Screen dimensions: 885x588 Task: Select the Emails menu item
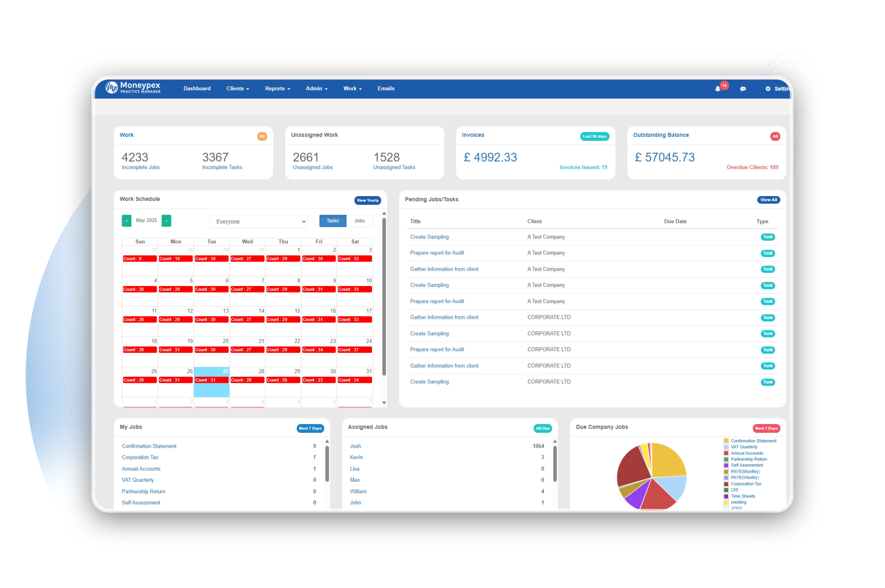click(386, 88)
